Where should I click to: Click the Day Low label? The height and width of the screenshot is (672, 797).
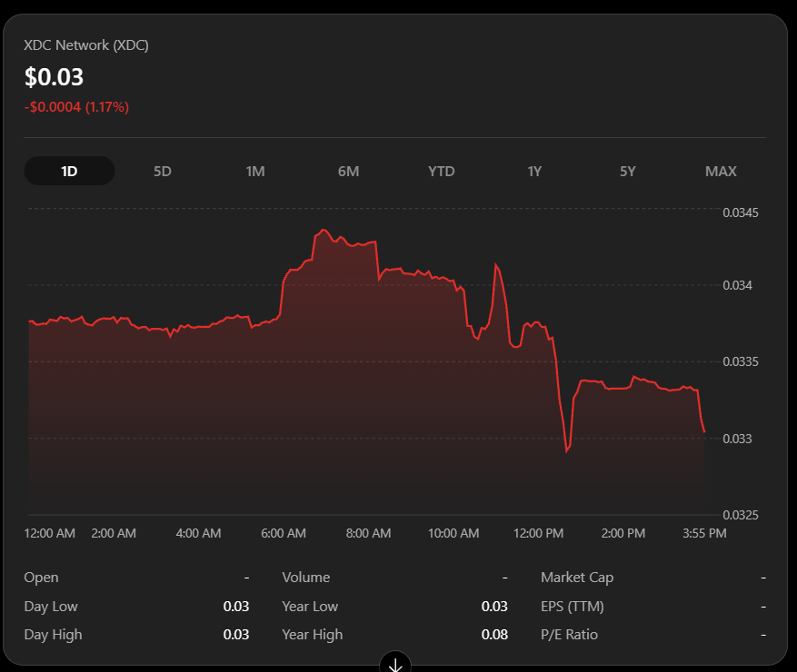(x=51, y=607)
